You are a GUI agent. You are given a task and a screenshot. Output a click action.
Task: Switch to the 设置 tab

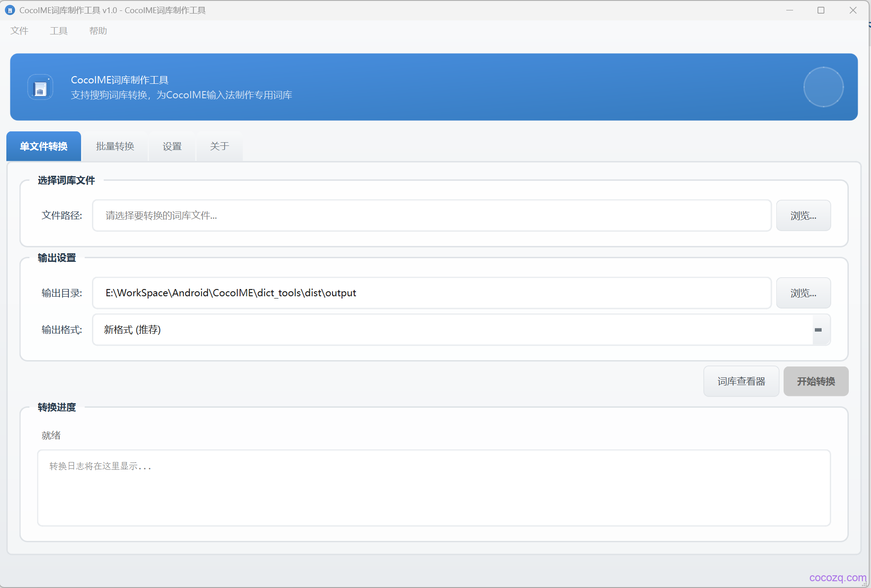172,146
